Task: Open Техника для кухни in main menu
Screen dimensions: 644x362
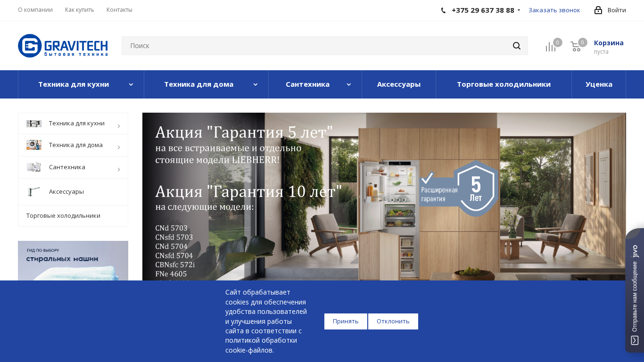Action: (74, 84)
